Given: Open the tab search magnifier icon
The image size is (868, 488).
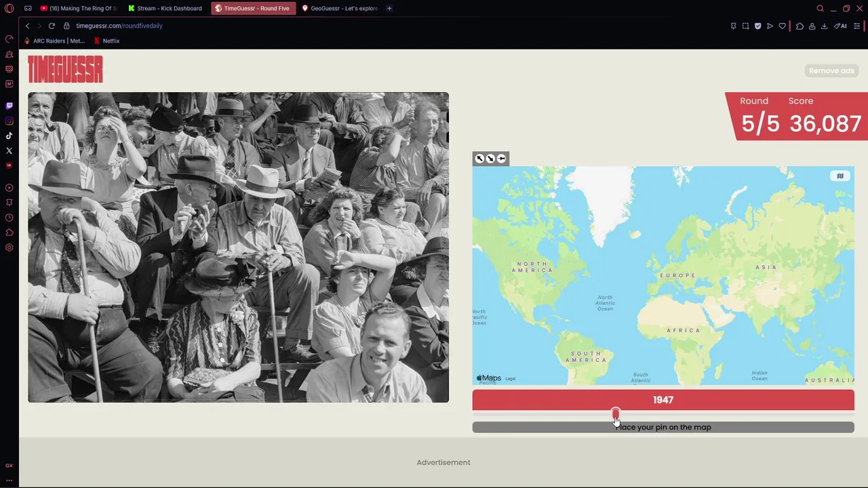Looking at the screenshot, I should coord(820,8).
